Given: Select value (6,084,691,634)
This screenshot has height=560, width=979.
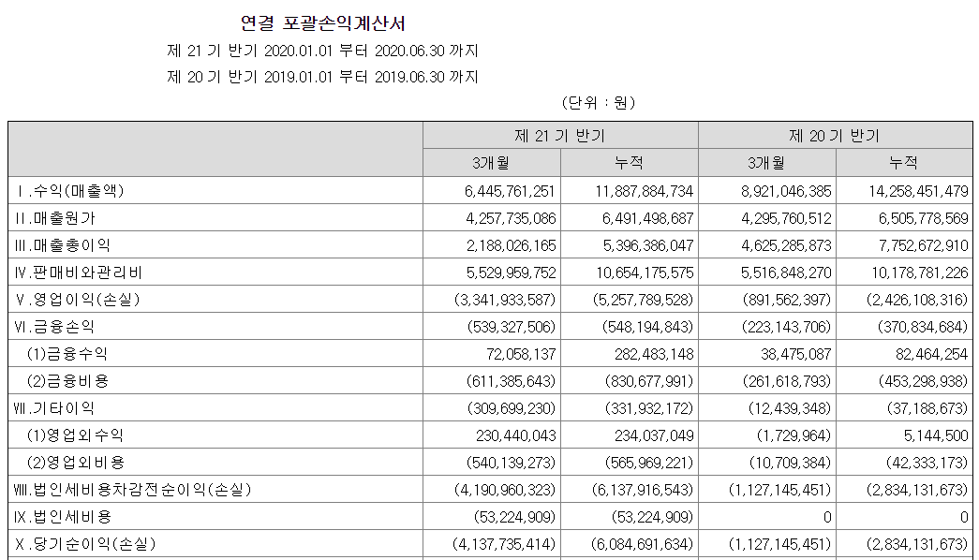Looking at the screenshot, I should pyautogui.click(x=643, y=544).
